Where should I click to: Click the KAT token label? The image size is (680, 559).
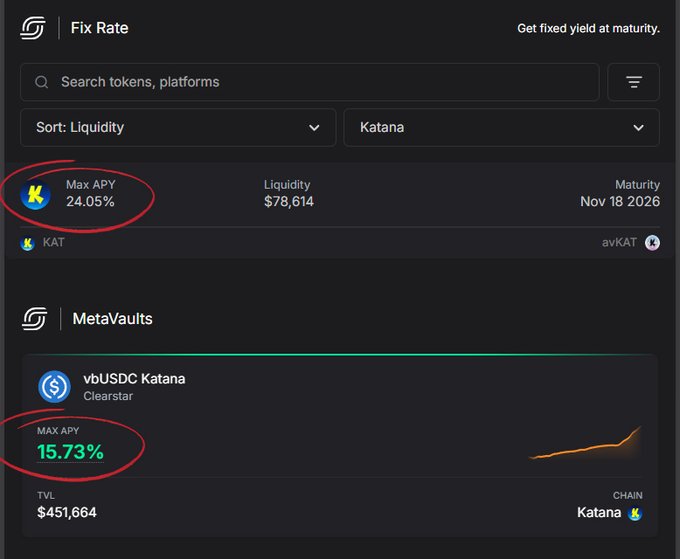click(x=53, y=242)
